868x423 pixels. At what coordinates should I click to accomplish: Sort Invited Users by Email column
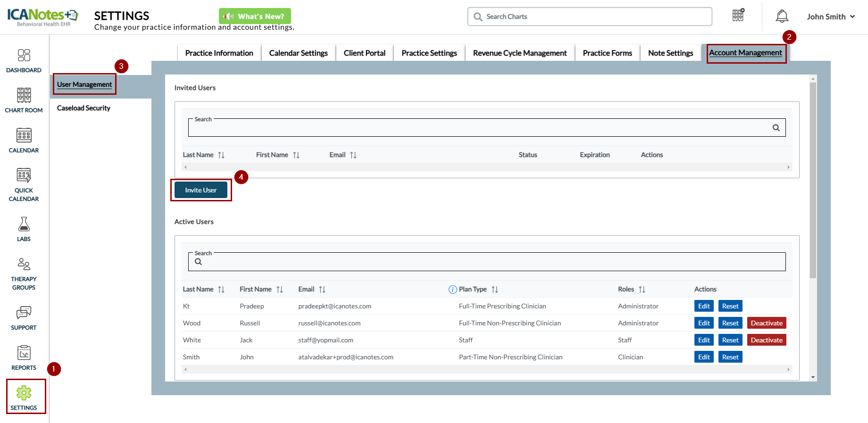[x=353, y=155]
